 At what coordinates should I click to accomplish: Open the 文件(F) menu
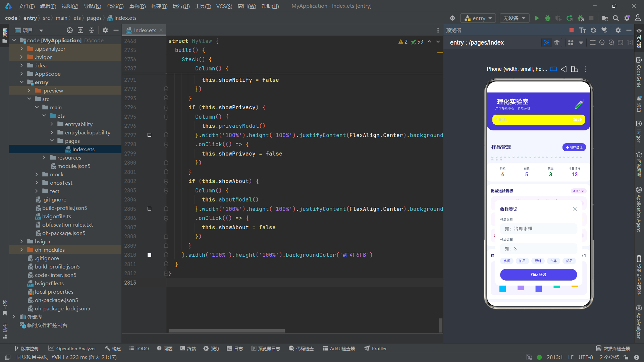26,6
